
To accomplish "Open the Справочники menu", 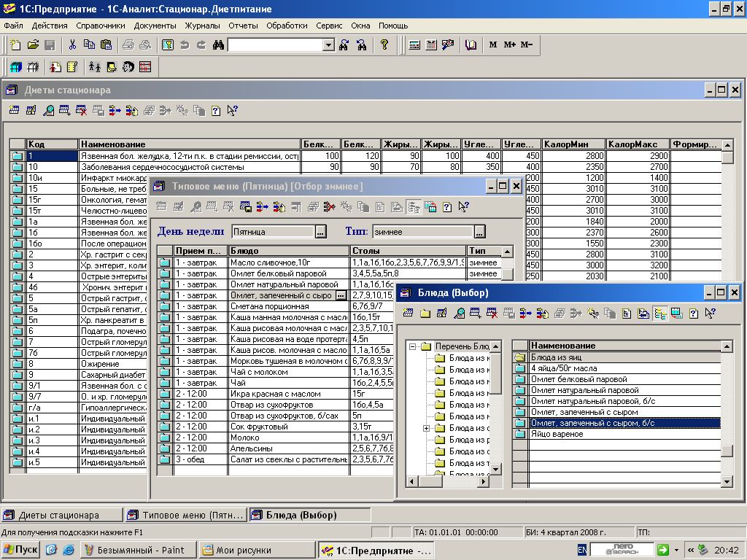I will [x=101, y=26].
